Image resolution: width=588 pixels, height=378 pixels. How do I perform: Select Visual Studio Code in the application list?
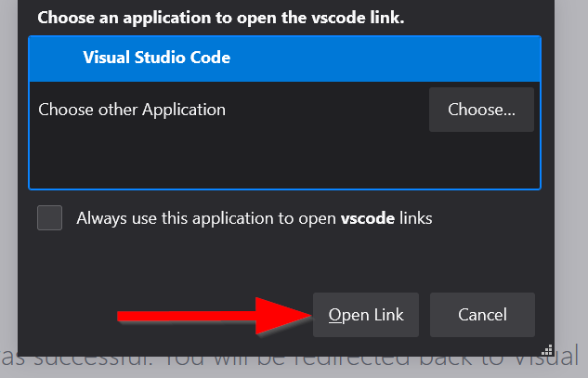click(x=157, y=58)
